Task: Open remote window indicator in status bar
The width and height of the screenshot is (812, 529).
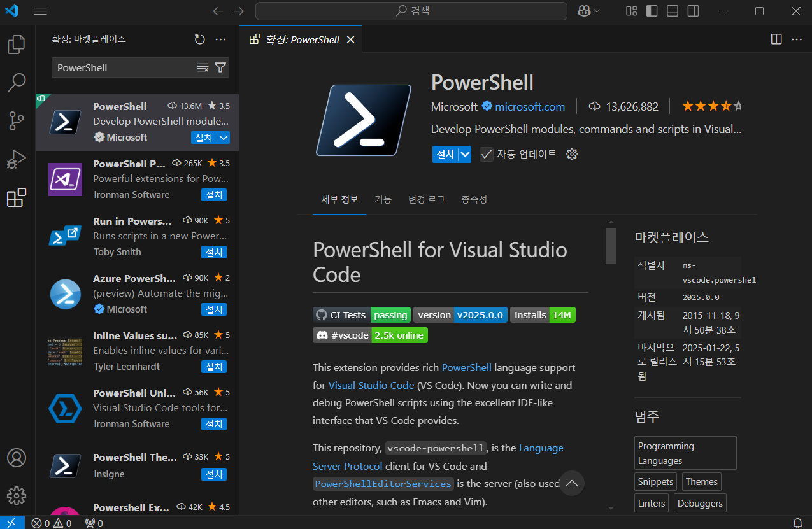Action: click(x=12, y=523)
